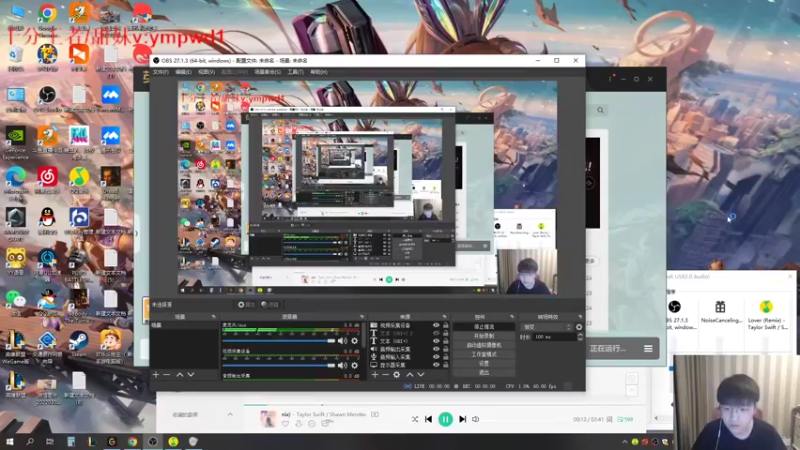Pop out the Audio Mixer dock panel
The width and height of the screenshot is (800, 450).
(362, 317)
